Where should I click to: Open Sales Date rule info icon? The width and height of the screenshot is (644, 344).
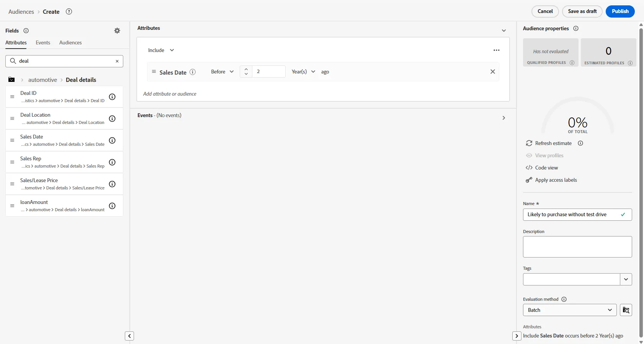click(193, 72)
